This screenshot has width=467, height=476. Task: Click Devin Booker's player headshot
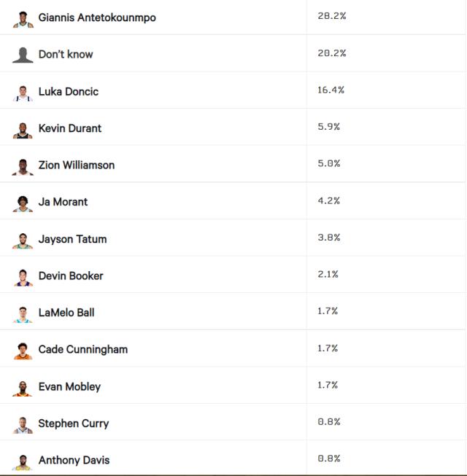(23, 276)
